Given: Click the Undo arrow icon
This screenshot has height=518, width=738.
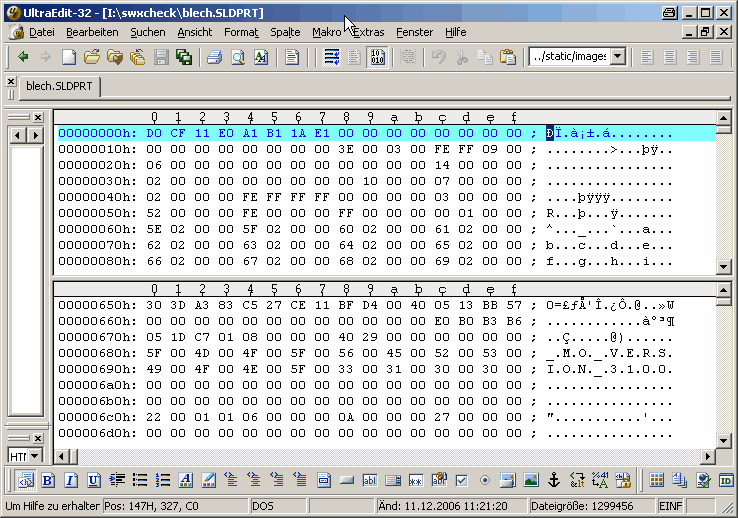Looking at the screenshot, I should (x=439, y=57).
